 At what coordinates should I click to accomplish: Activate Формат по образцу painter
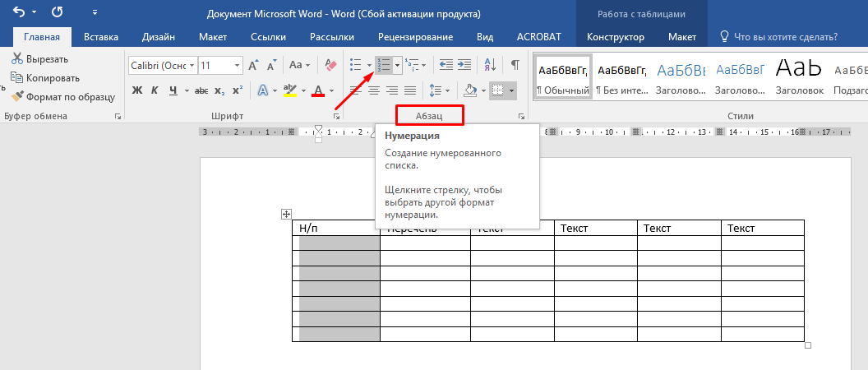63,97
